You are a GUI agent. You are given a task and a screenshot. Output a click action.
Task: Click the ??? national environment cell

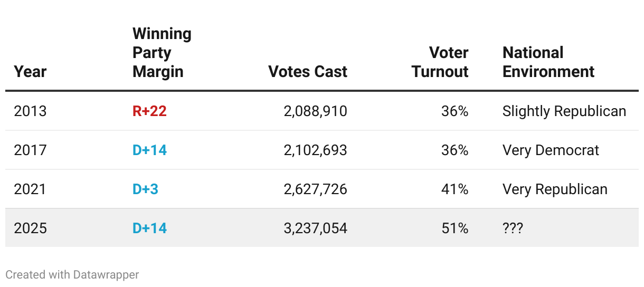513,228
